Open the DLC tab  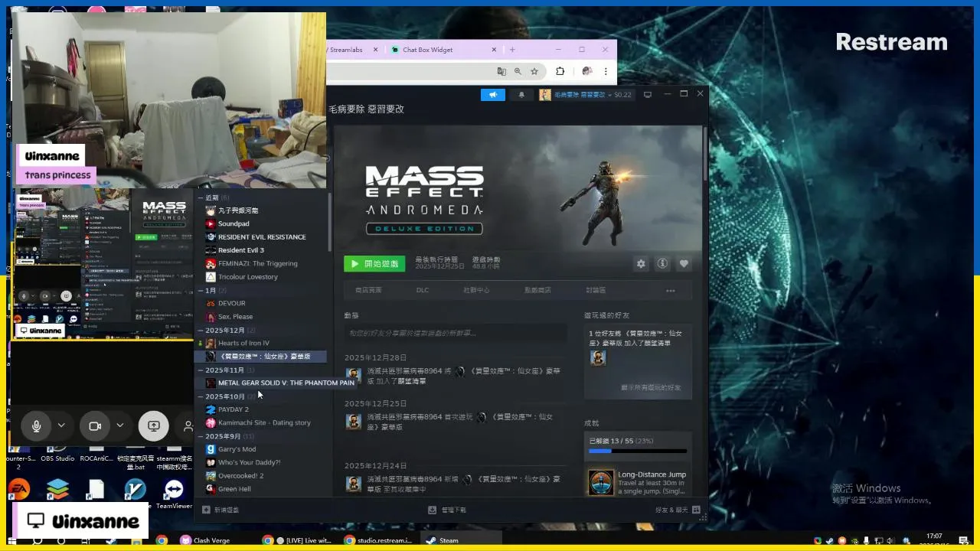click(423, 291)
